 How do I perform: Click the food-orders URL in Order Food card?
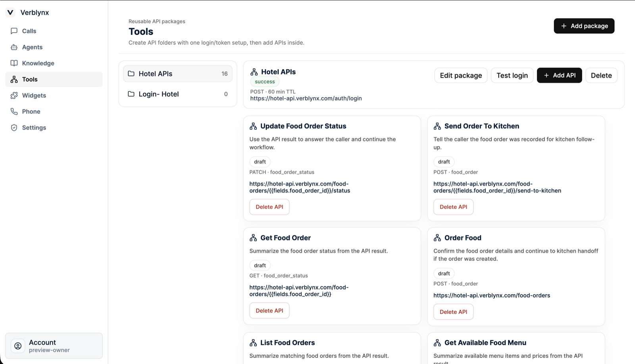tap(492, 295)
